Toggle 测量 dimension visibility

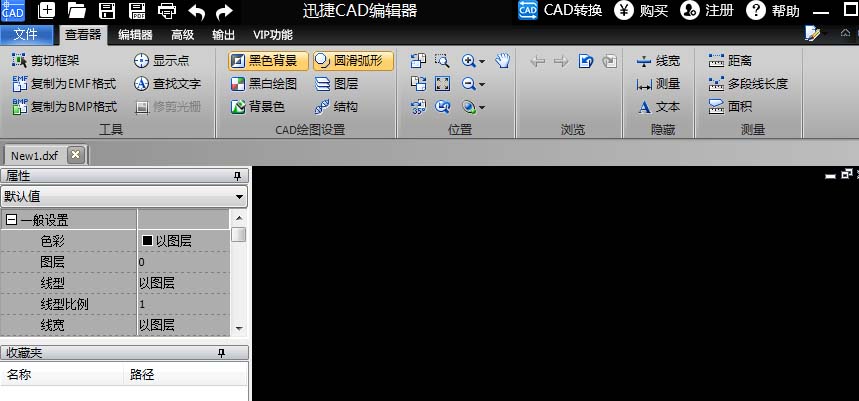[658, 84]
